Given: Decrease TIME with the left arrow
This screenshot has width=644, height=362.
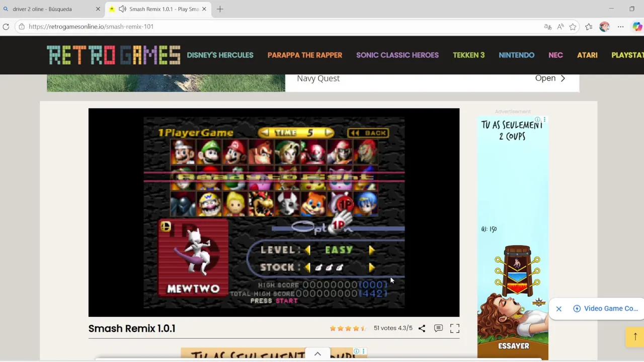Looking at the screenshot, I should pyautogui.click(x=265, y=133).
